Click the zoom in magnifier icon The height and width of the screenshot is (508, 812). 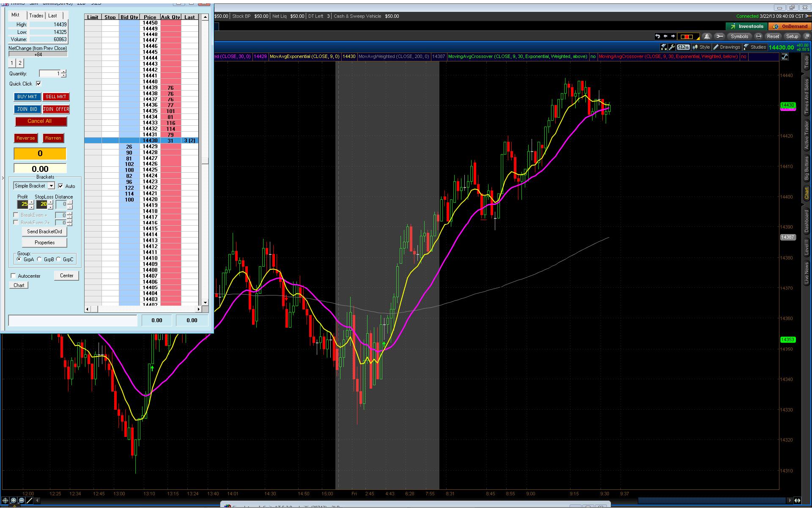coord(14,501)
